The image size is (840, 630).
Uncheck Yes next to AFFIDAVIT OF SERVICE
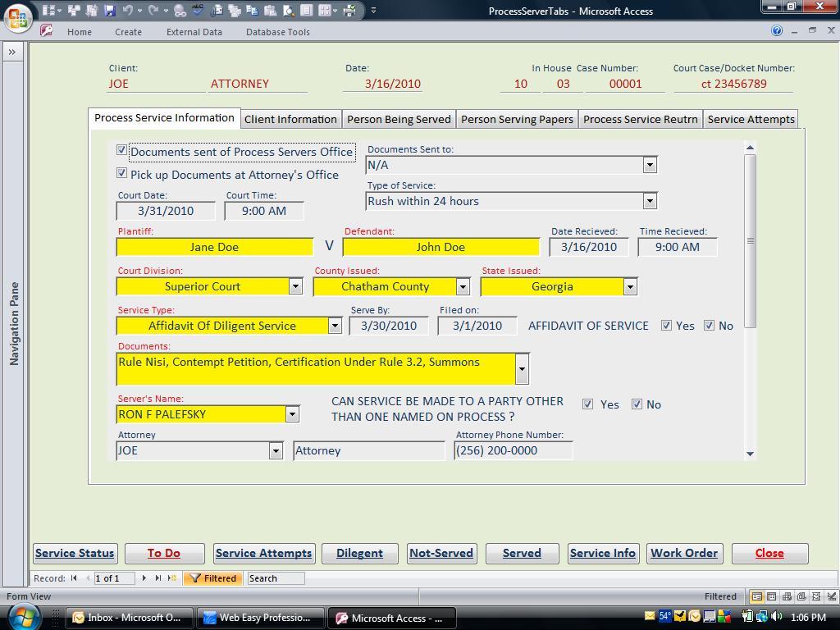(667, 326)
